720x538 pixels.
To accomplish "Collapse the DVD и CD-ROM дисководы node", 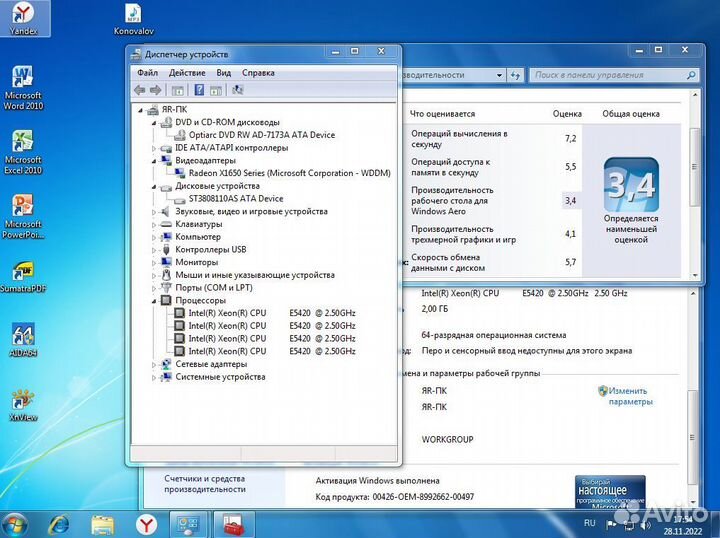I will click(154, 123).
